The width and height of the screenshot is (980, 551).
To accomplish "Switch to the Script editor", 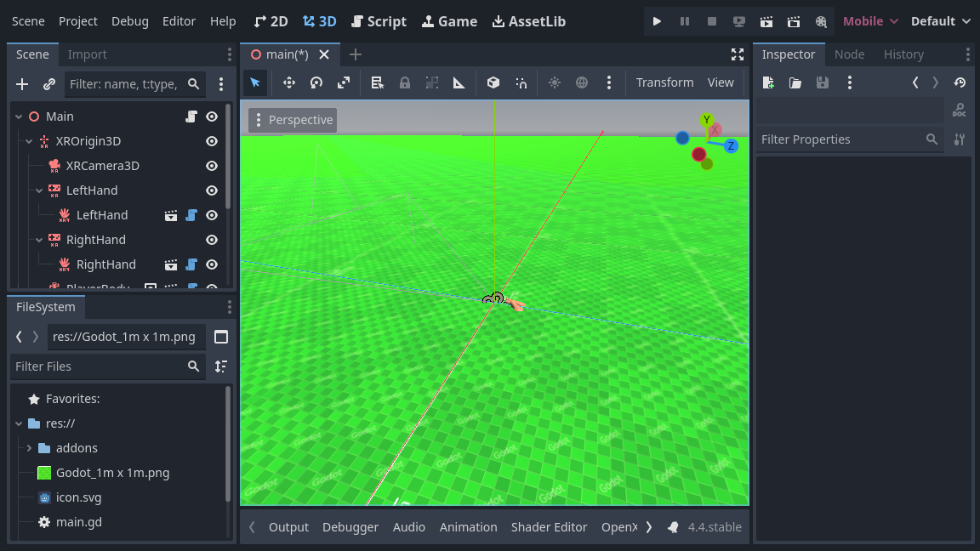I will [x=379, y=21].
